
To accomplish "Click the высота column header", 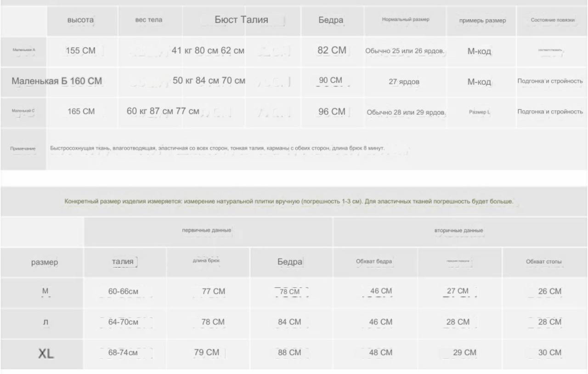I will point(80,20).
